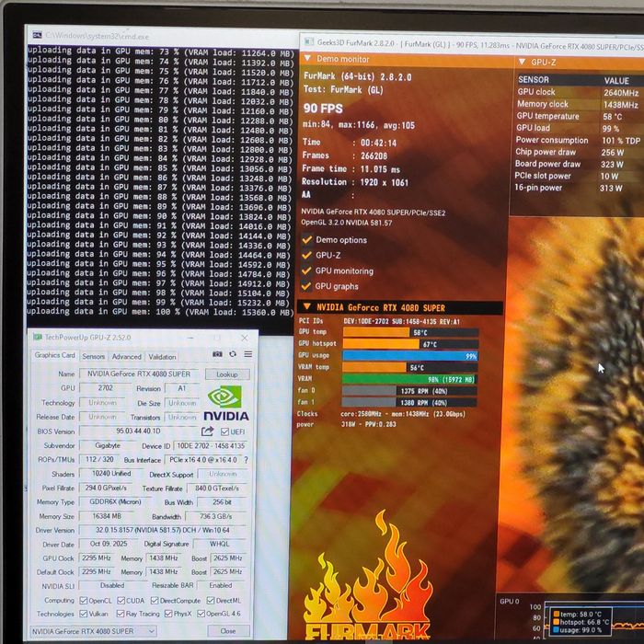Click the cmd.exe window title icon
Screen dimensions: 644x644
coord(37,35)
